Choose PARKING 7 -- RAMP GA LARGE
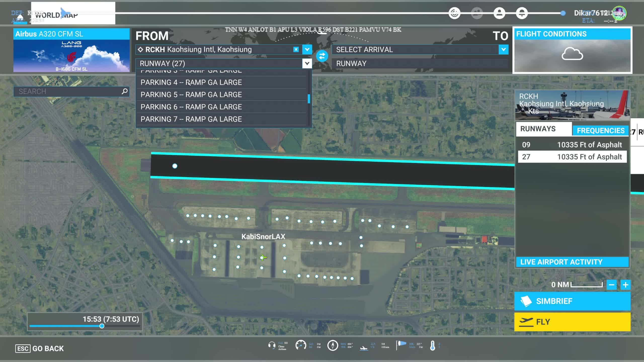This screenshot has height=362, width=644. (x=191, y=119)
